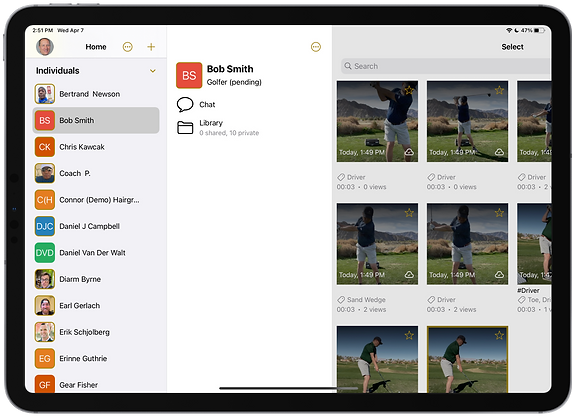
Task: Click the Golfer (pending) status text
Action: tap(234, 82)
